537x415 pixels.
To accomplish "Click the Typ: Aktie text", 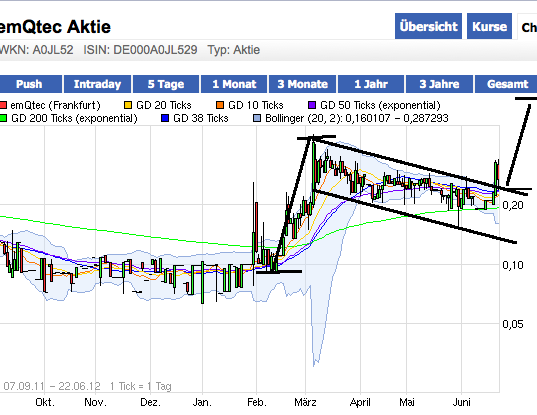I will click(x=234, y=50).
